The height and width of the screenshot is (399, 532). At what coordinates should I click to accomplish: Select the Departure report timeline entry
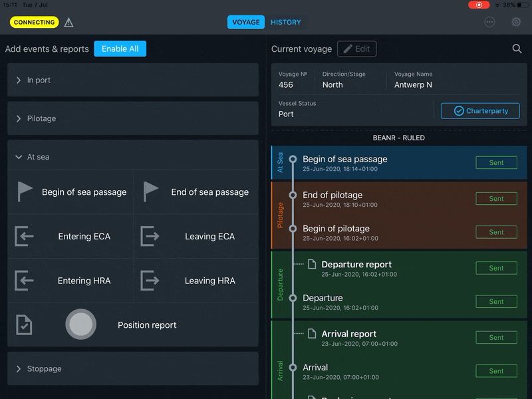point(356,265)
